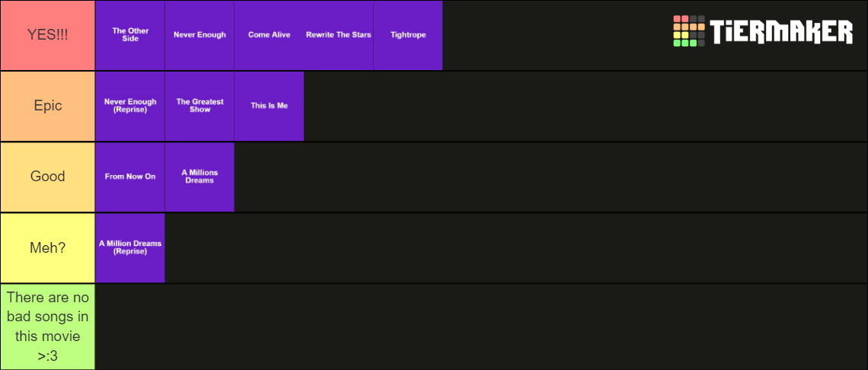Choose the This Is Me tile
The width and height of the screenshot is (868, 370).
(269, 106)
